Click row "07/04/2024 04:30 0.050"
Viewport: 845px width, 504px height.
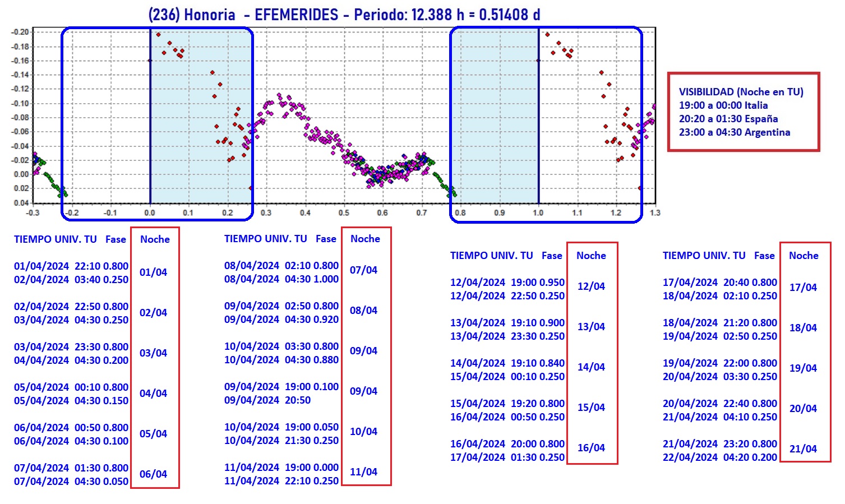click(x=71, y=481)
